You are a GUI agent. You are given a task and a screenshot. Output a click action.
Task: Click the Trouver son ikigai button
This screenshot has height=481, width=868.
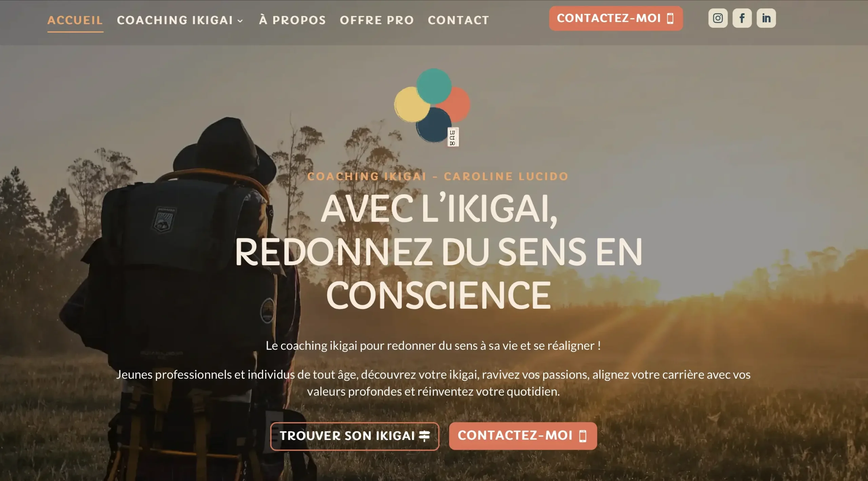click(x=355, y=436)
